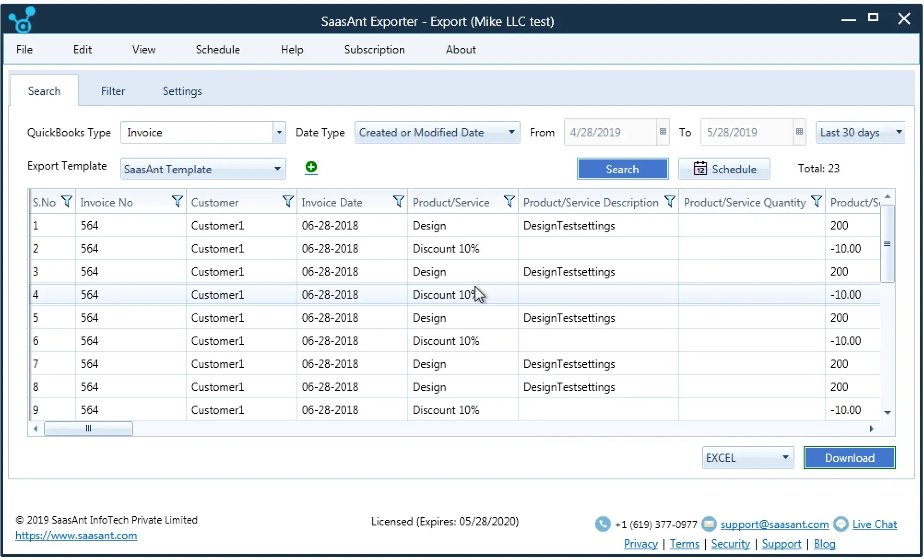Screen dimensions: 924x560
Task: Open the Terms link
Action: point(685,544)
